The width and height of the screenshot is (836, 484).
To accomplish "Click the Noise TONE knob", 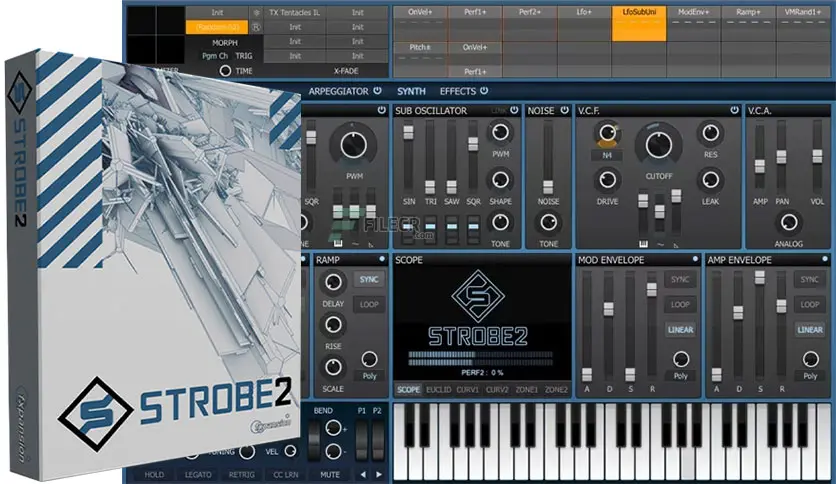I will click(548, 222).
